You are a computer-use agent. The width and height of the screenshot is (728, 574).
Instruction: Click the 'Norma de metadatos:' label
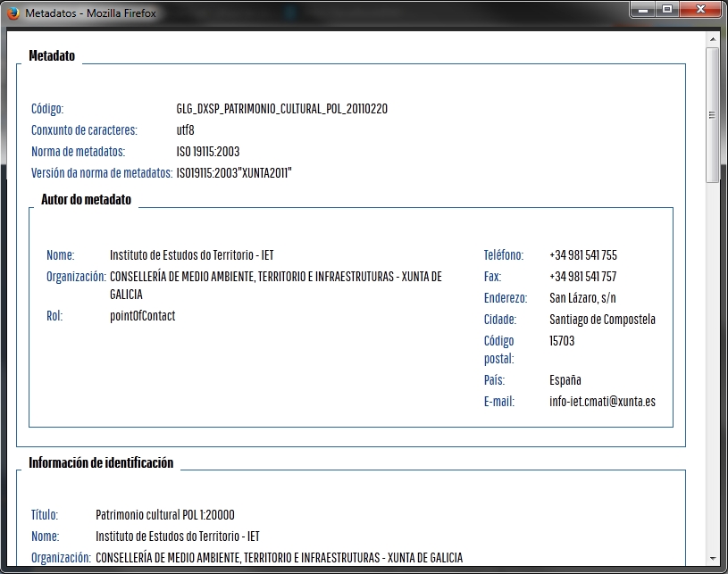click(x=78, y=151)
